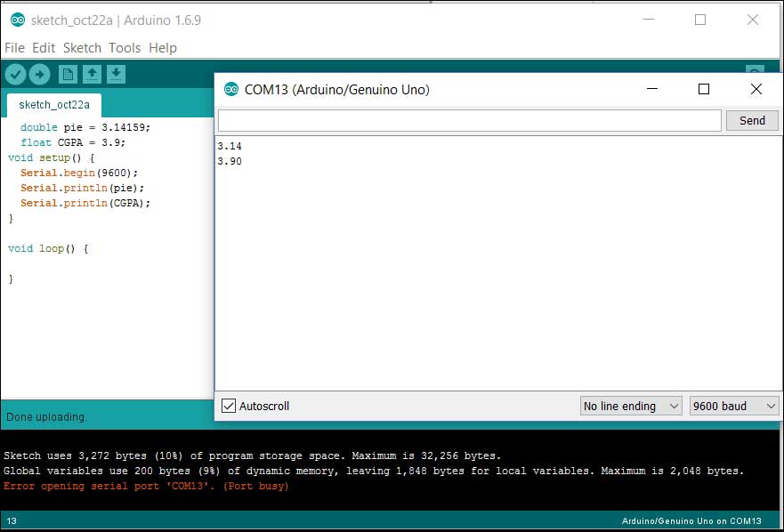This screenshot has height=532, width=784.
Task: Open the Sketch menu
Action: coord(82,48)
